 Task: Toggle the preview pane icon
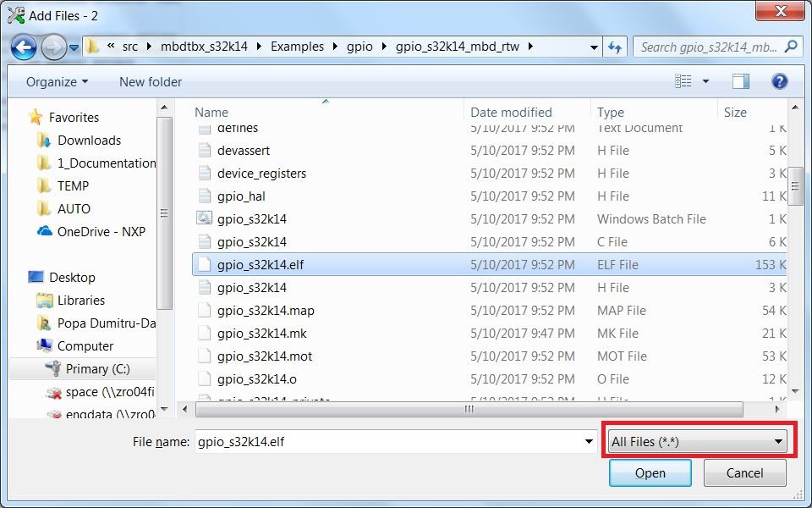[x=741, y=81]
